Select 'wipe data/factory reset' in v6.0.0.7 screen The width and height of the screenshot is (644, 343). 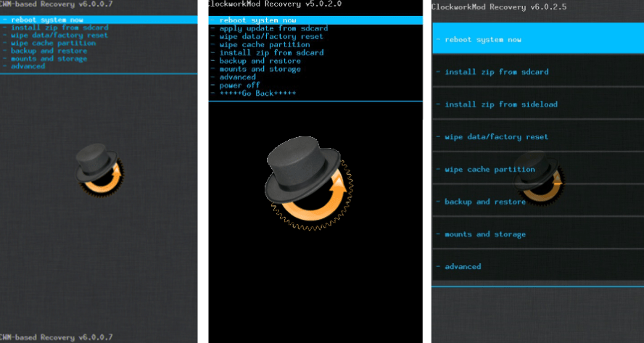pos(59,36)
